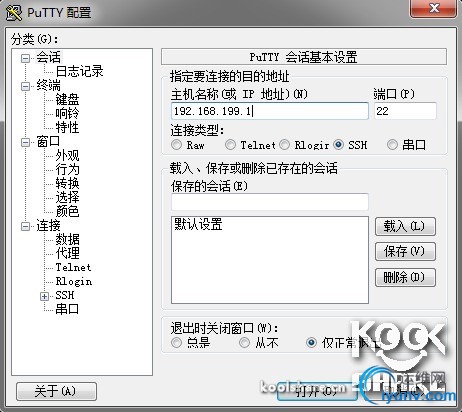Select the 终端 category
Image resolution: width=462 pixels, height=412 pixels.
48,85
